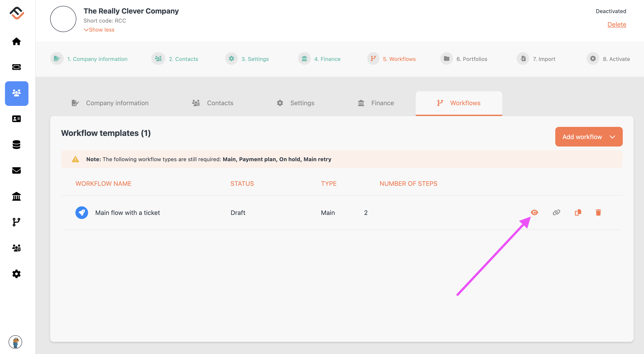Click the Draft status cell
Screen dimensions: 644x354
click(238, 213)
